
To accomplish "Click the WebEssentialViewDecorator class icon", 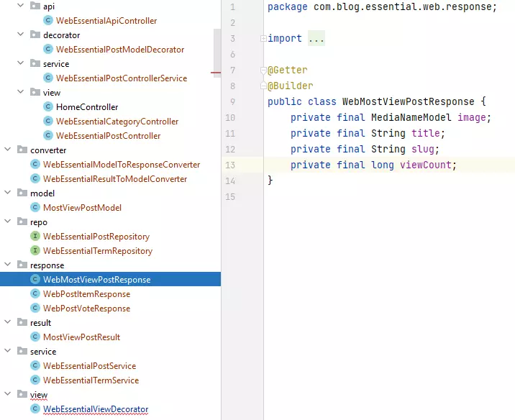I will point(35,409).
